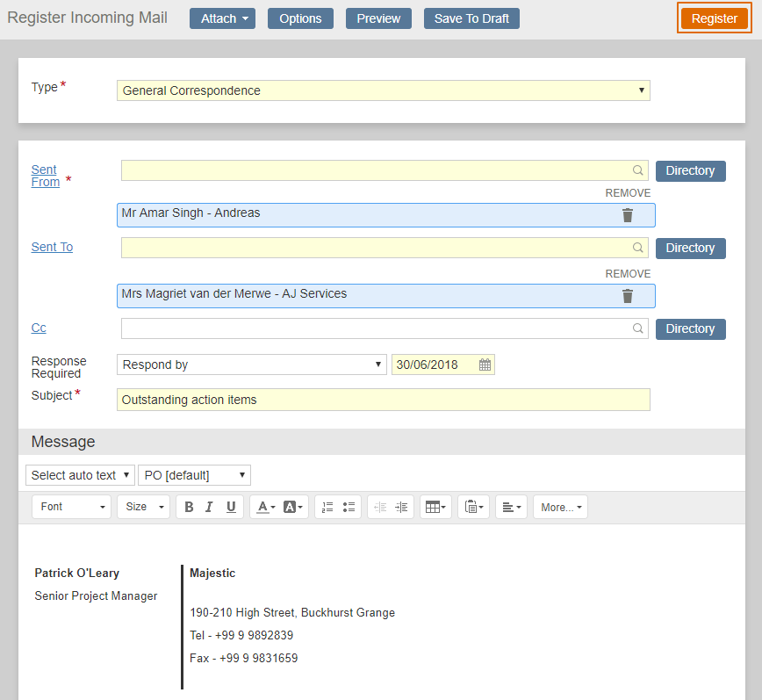Open the Respond by dropdown
The image size is (762, 700).
pos(251,364)
